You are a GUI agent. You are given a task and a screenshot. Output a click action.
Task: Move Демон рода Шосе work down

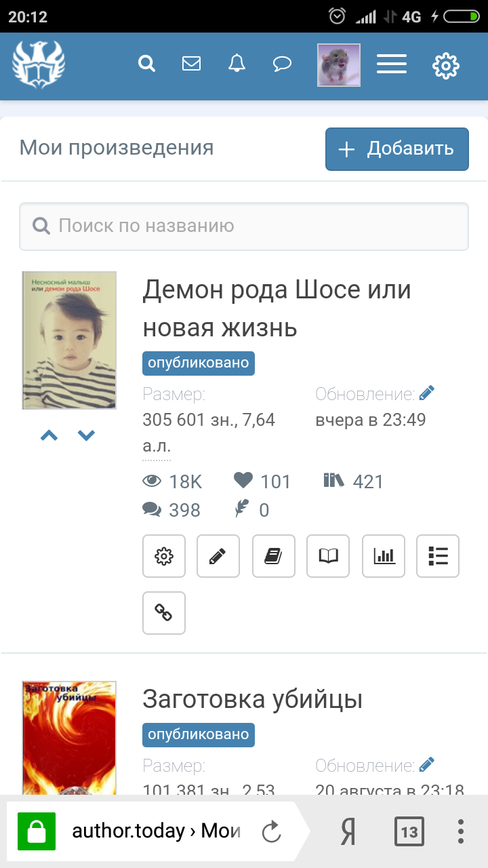[x=86, y=435]
